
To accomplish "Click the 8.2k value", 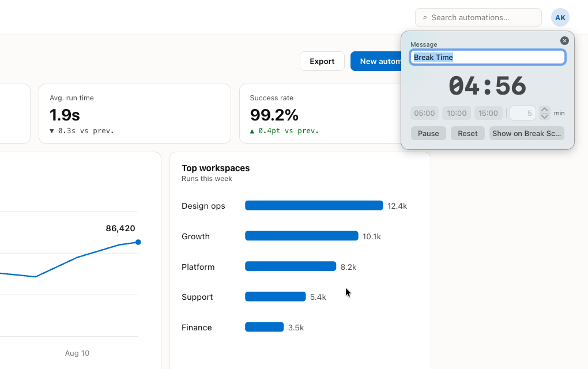I will pyautogui.click(x=348, y=267).
